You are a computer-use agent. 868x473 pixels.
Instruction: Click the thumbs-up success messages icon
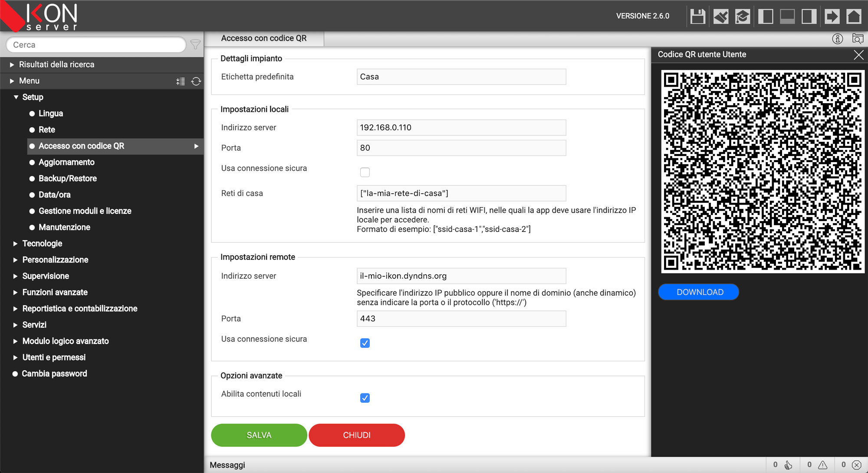pyautogui.click(x=788, y=465)
